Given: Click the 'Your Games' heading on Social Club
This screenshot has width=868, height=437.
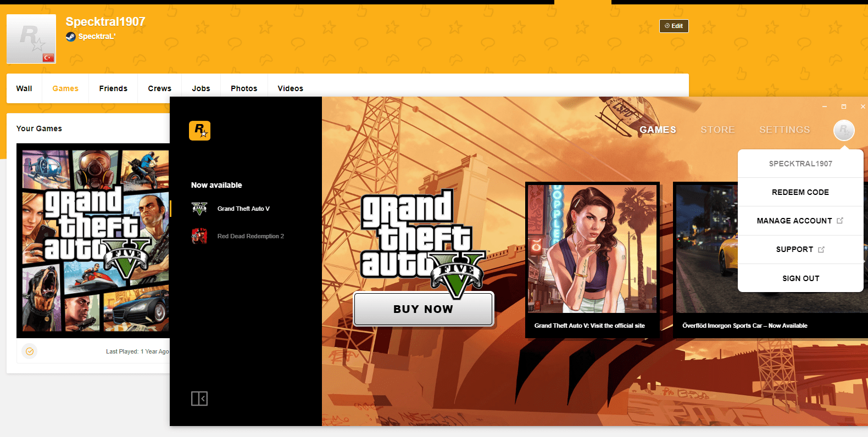Looking at the screenshot, I should (39, 128).
